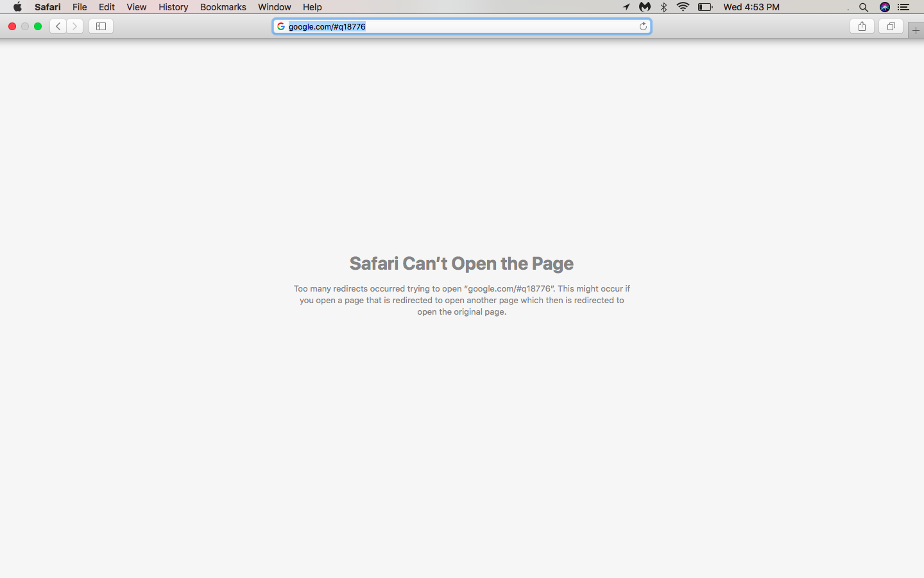Click the Google favicon in address bar
Viewport: 924px width, 578px height.
click(x=281, y=26)
